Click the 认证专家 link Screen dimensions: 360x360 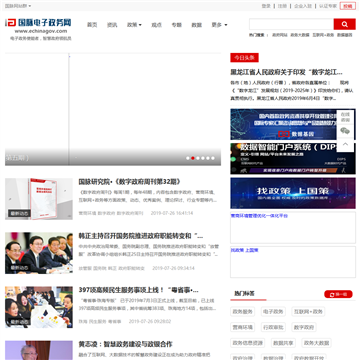(x=328, y=6)
